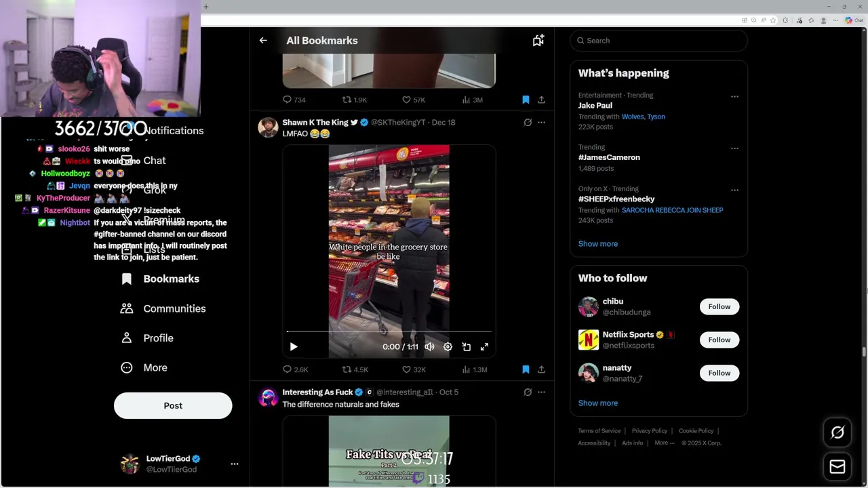Open chibu's profile avatar

(588, 307)
